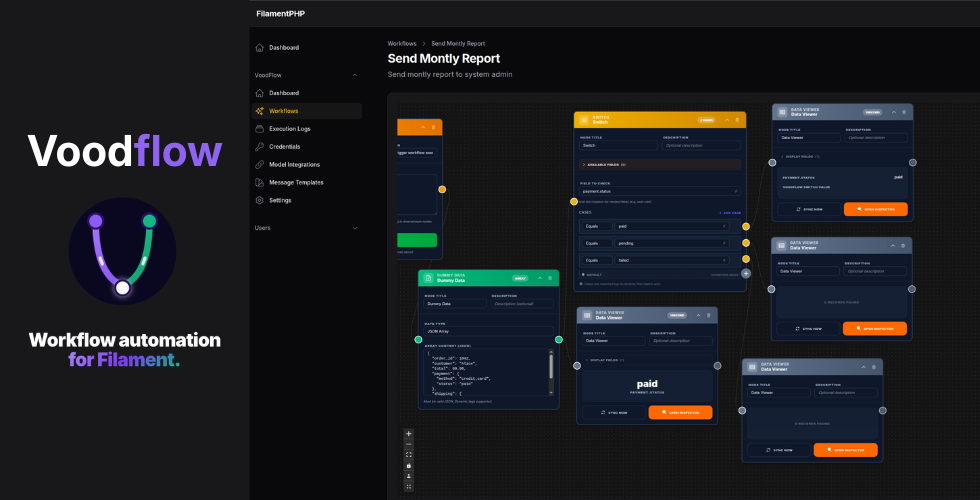Screen dimensions: 980x500
Task: Click the Credentials key icon
Action: click(x=260, y=147)
